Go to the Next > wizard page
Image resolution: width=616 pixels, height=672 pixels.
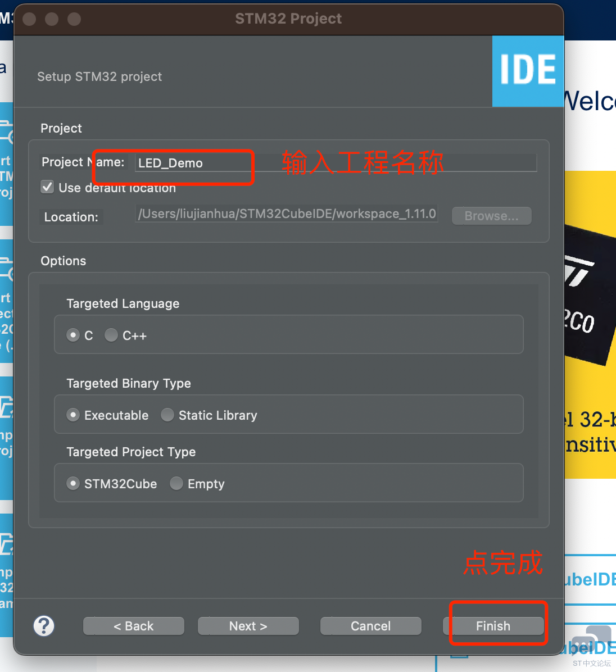click(248, 626)
